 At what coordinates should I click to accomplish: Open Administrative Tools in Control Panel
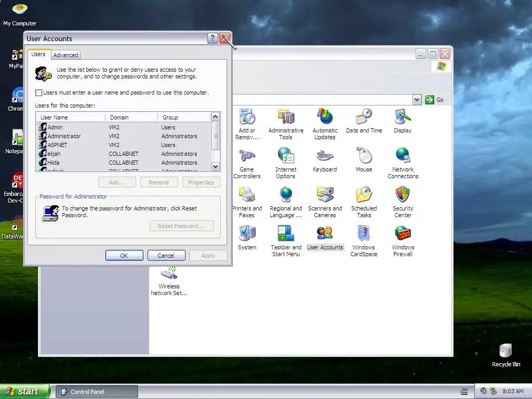(286, 124)
